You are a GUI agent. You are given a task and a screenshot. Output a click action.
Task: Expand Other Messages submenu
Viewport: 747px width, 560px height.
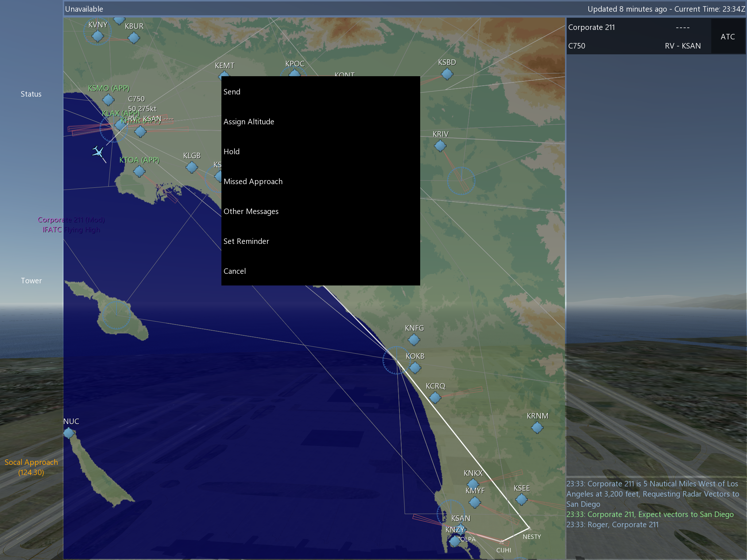(x=251, y=211)
